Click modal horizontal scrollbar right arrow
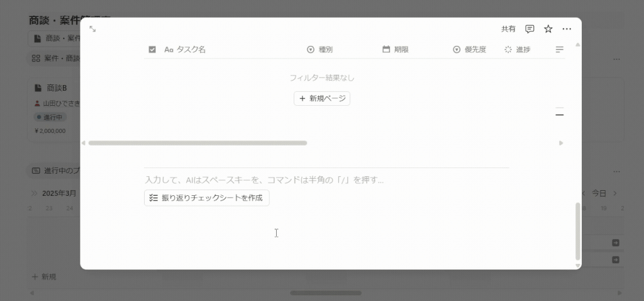Viewport: 644px width, 301px height. (x=561, y=143)
